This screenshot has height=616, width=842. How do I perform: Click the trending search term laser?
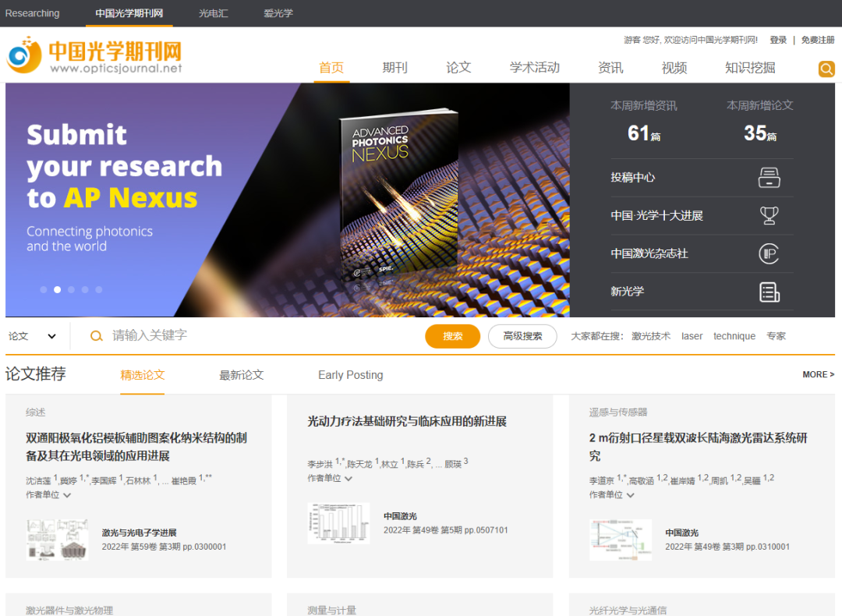[692, 336]
